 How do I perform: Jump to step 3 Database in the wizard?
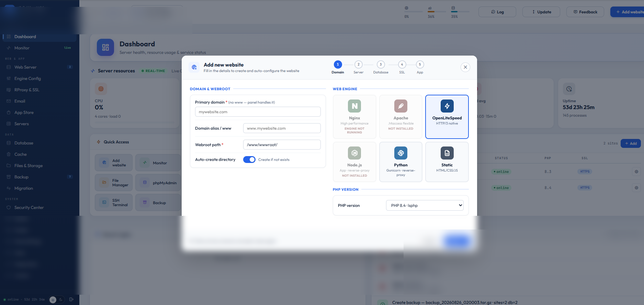click(x=381, y=67)
